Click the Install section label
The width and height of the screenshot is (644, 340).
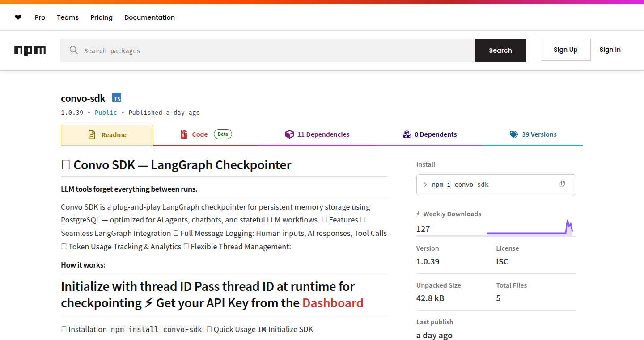pos(426,164)
